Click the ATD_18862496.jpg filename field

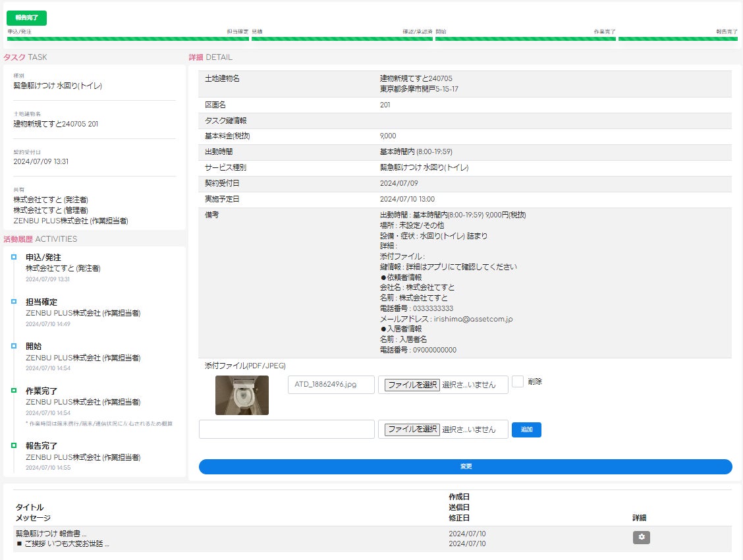coord(331,384)
